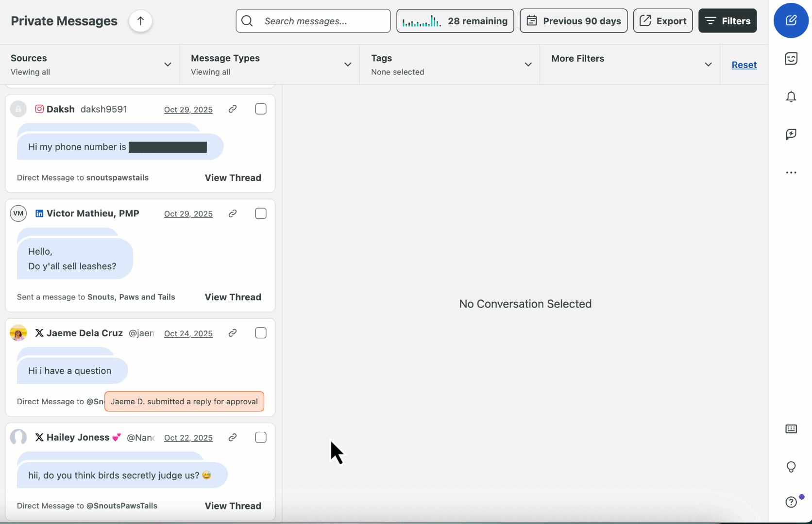812x524 pixels.
Task: Click the scroll-to-top arrow button
Action: 140,21
